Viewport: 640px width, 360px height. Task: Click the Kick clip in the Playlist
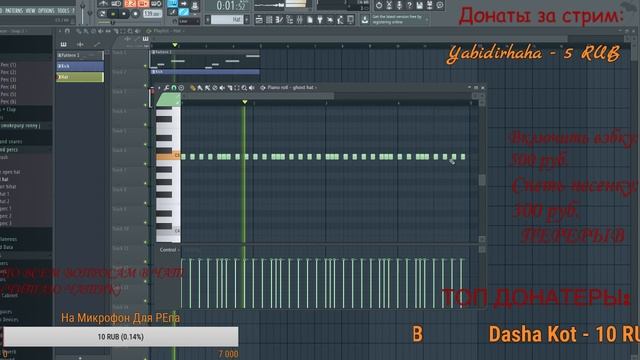[205, 72]
